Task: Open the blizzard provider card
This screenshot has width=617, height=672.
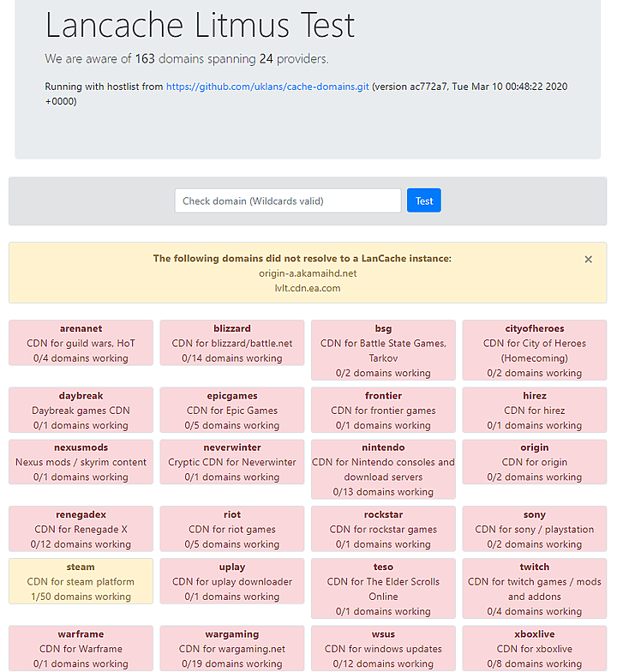Action: 232,343
